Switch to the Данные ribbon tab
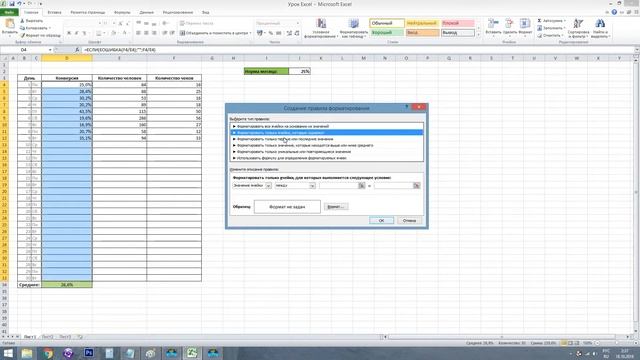 point(147,13)
